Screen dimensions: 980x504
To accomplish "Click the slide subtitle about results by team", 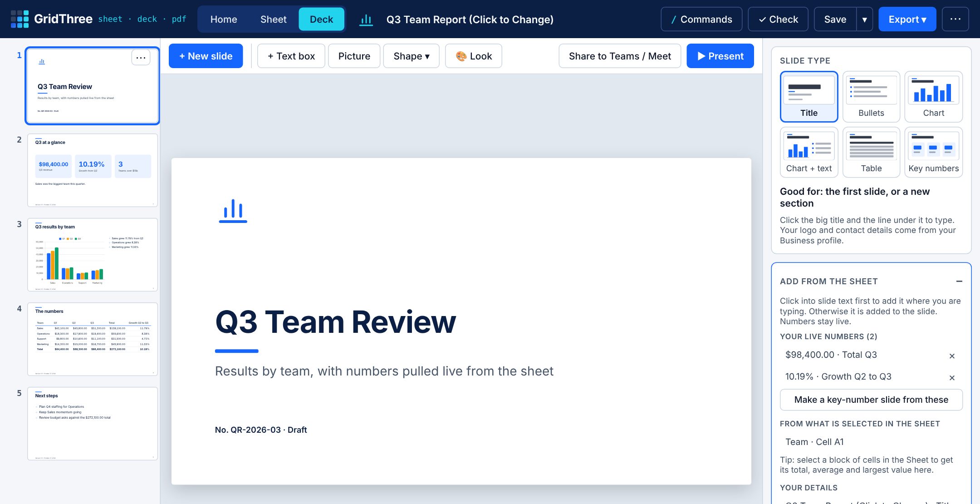I will point(384,371).
